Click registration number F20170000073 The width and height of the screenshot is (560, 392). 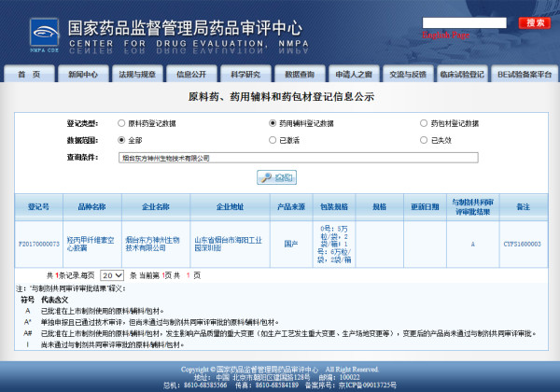[39, 244]
